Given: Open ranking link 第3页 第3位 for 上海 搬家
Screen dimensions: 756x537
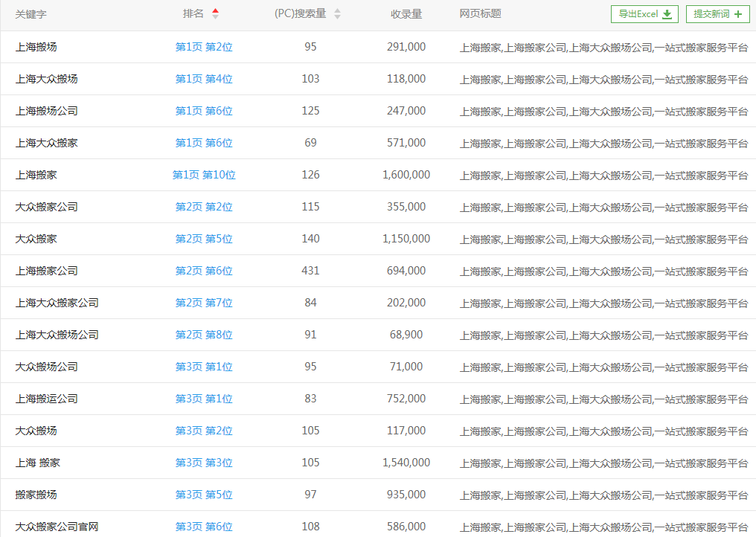Looking at the screenshot, I should [x=204, y=462].
